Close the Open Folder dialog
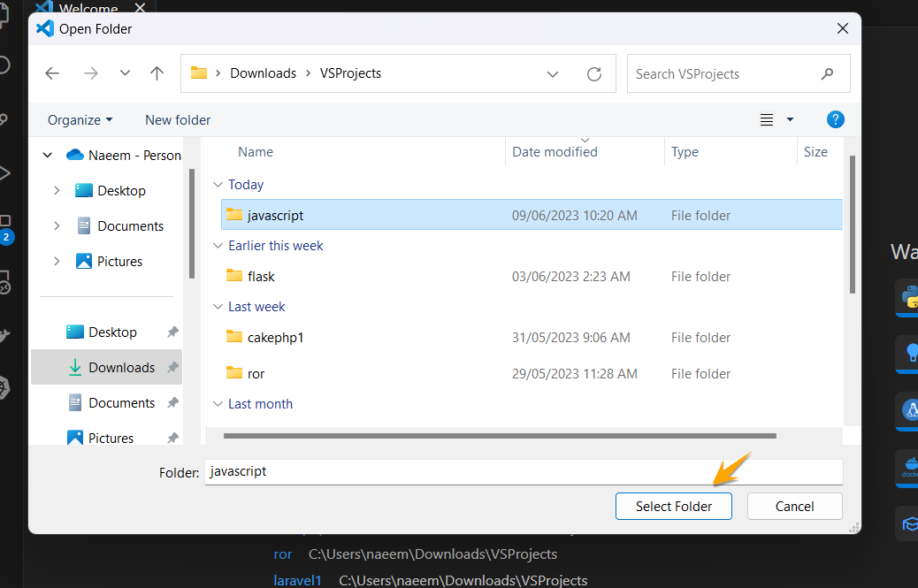The image size is (918, 588). (x=843, y=28)
